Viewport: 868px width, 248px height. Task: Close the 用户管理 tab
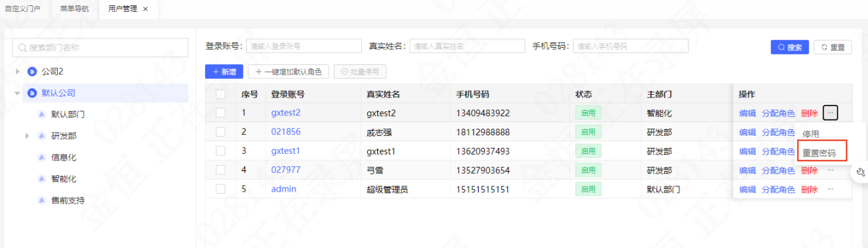coord(145,9)
